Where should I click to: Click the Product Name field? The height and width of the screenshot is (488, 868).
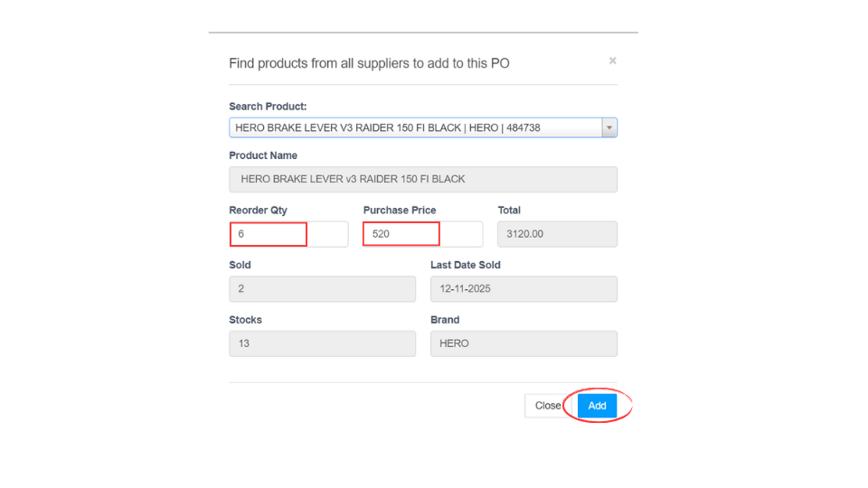tap(423, 179)
